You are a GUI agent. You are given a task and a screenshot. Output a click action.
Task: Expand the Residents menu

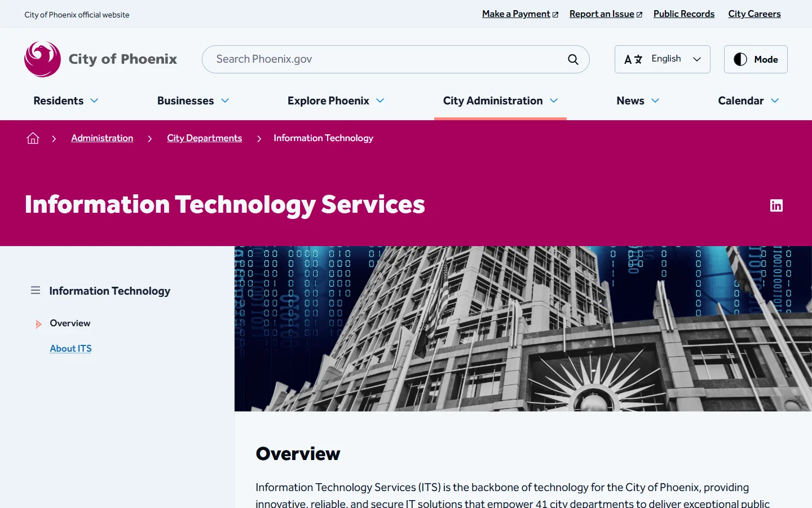tap(66, 100)
